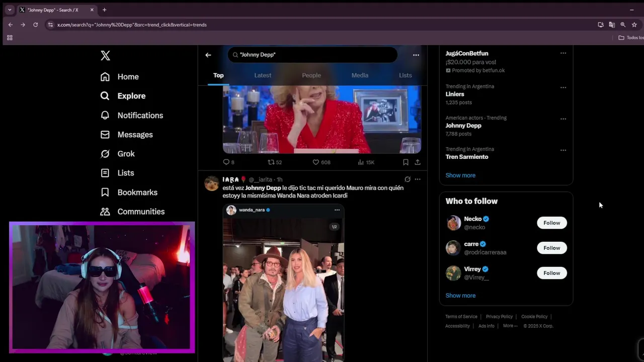
Task: Open Liniers trend options menu
Action: tap(563, 87)
